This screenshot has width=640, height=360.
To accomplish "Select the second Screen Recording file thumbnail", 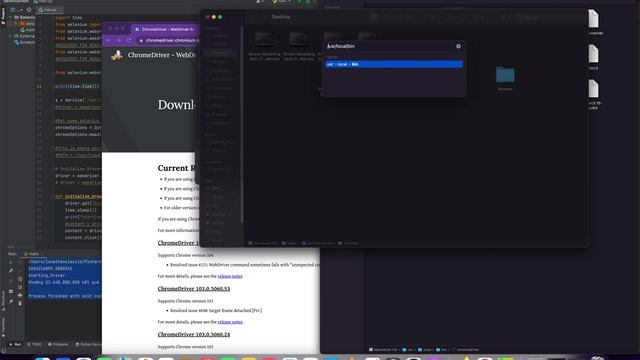I will point(299,39).
